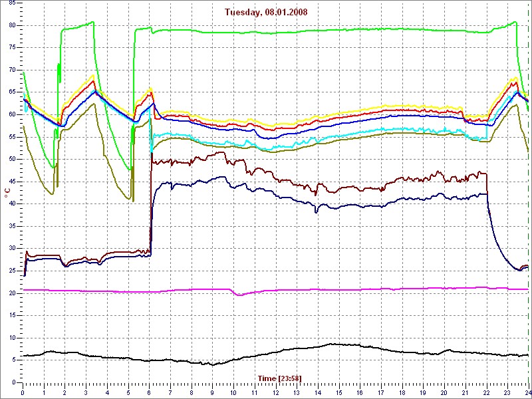
Task: Click hour 11 on the time axis
Action: pyautogui.click(x=255, y=394)
